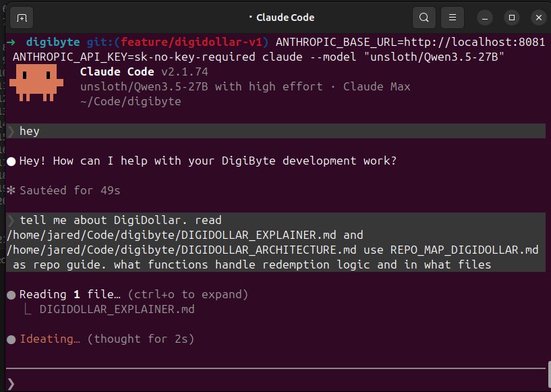This screenshot has width=551, height=392.
Task: Click the 'Ideating…' status text
Action: coord(49,339)
